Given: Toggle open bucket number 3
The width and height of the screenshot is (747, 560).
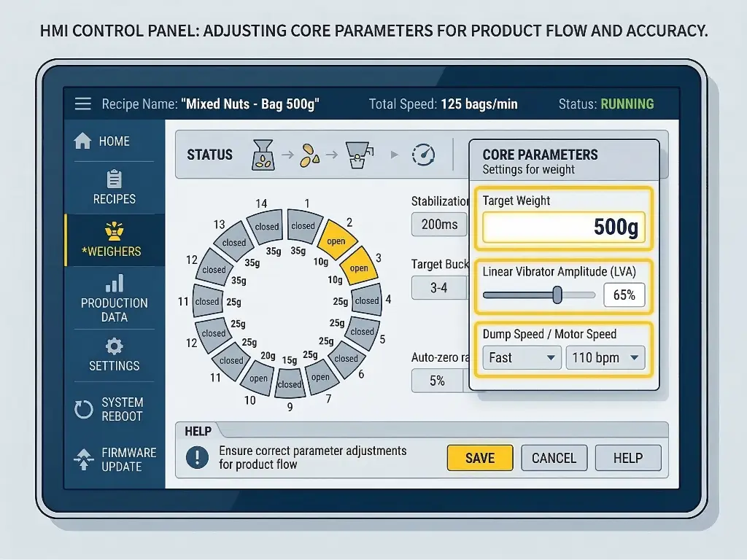Looking at the screenshot, I should (x=358, y=267).
